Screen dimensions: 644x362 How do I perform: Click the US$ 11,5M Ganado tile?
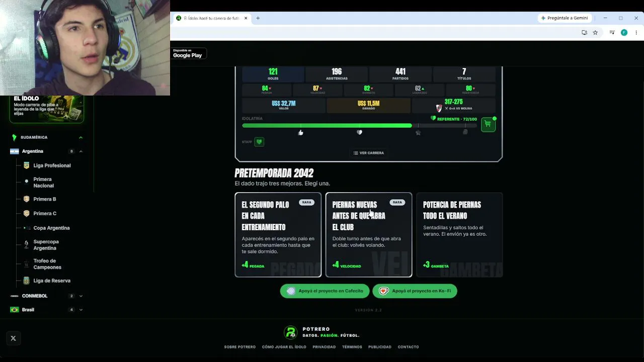369,105
